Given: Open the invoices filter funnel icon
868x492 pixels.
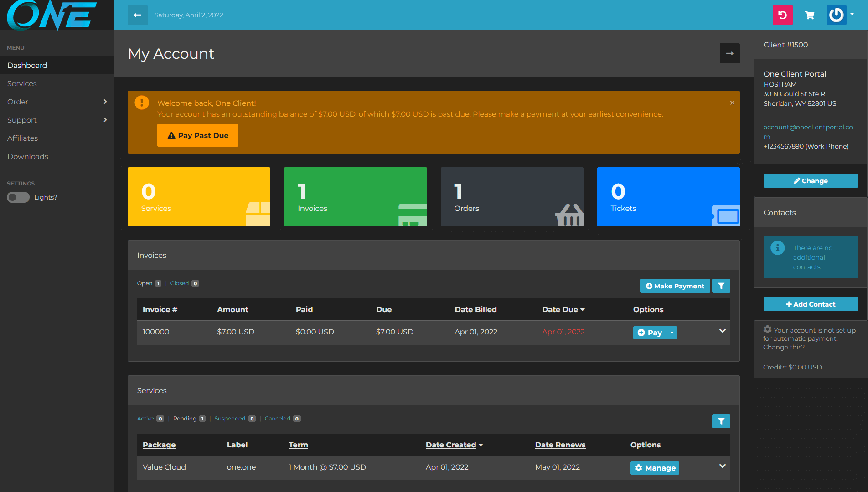Looking at the screenshot, I should click(x=721, y=286).
